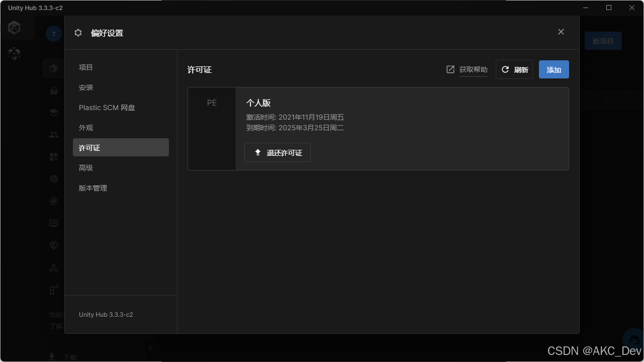The height and width of the screenshot is (362, 644).
Task: Open the account avatar T in Hub window
Action: [54, 34]
